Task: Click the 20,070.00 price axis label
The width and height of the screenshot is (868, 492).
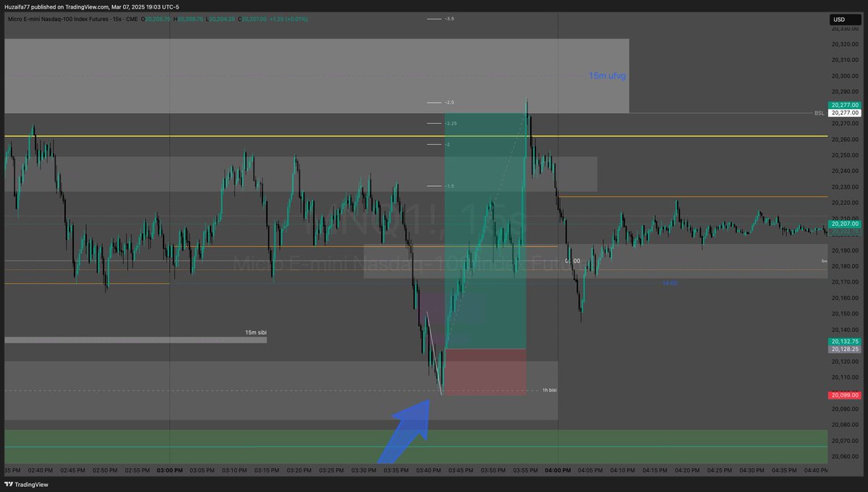Action: [844, 441]
